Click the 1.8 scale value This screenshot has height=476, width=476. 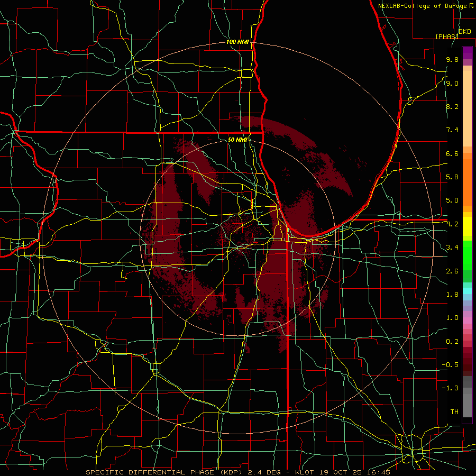(x=452, y=295)
